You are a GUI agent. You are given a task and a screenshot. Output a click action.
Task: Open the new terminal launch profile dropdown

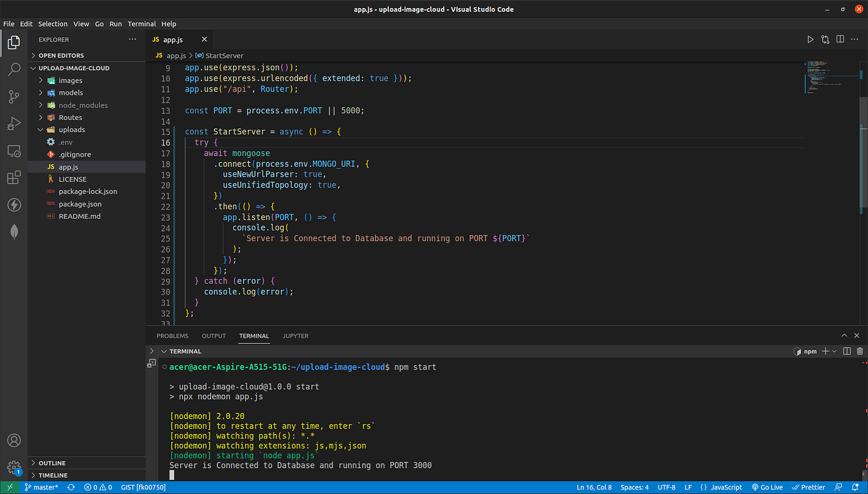pyautogui.click(x=835, y=351)
